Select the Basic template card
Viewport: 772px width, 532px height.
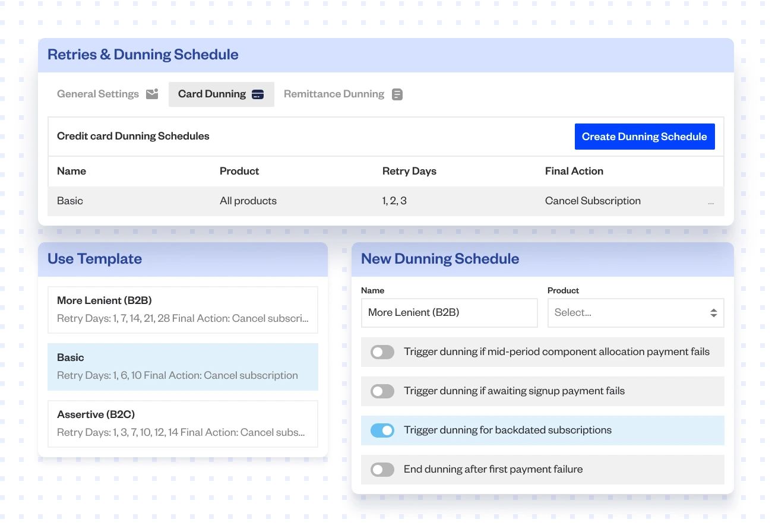182,366
